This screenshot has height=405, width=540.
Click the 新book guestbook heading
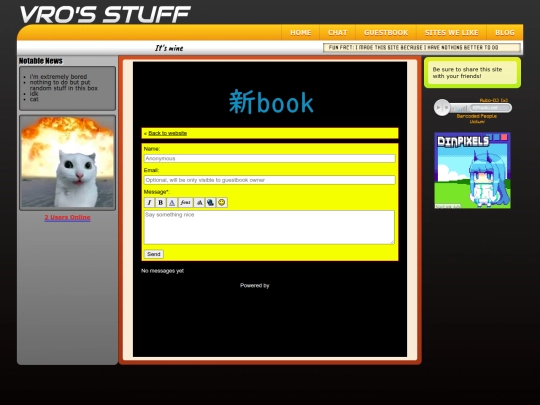pos(271,102)
